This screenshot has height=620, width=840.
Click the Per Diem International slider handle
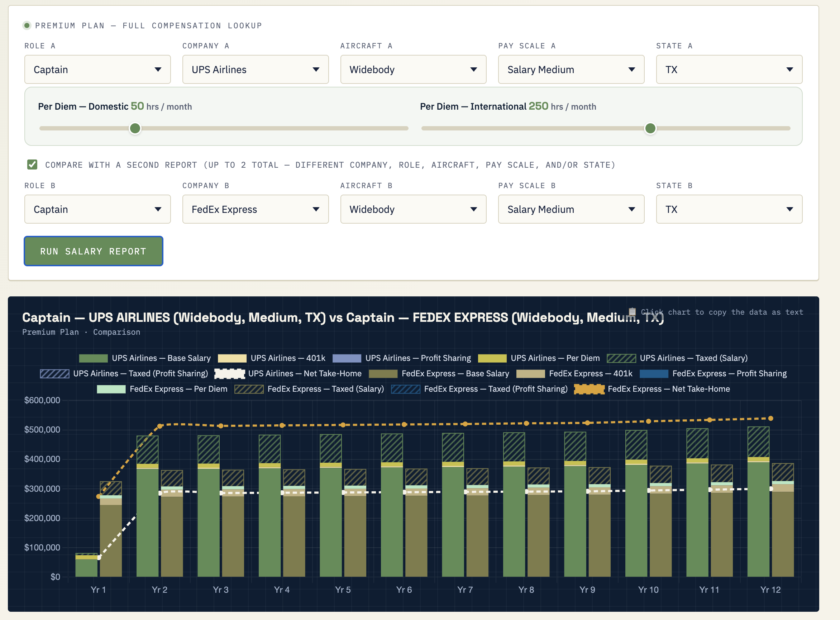pyautogui.click(x=650, y=128)
